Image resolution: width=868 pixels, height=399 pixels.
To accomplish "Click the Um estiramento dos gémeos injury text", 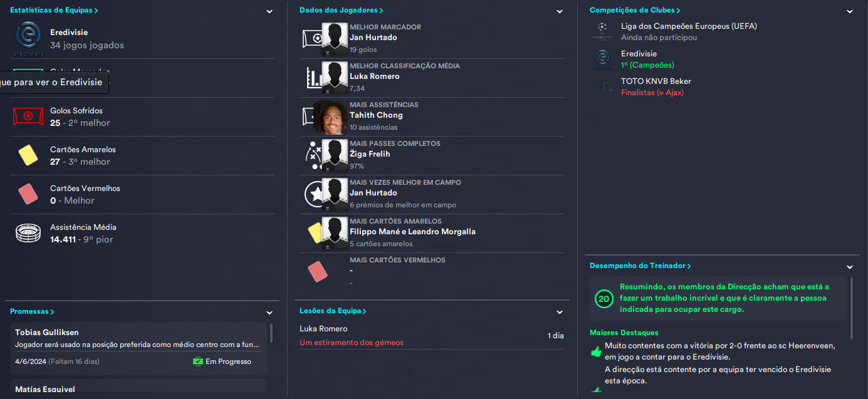I will click(x=352, y=343).
